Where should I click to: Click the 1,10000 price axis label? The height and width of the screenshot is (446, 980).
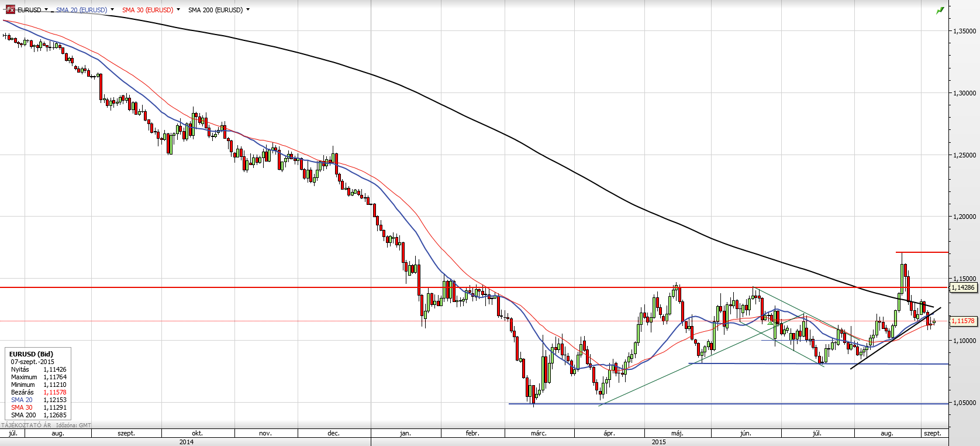(964, 341)
